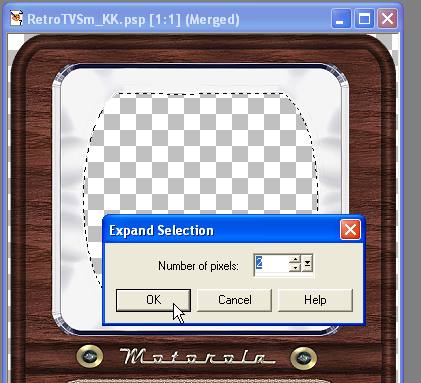
Task: Cancel the Expand Selection dialog
Action: pos(235,300)
